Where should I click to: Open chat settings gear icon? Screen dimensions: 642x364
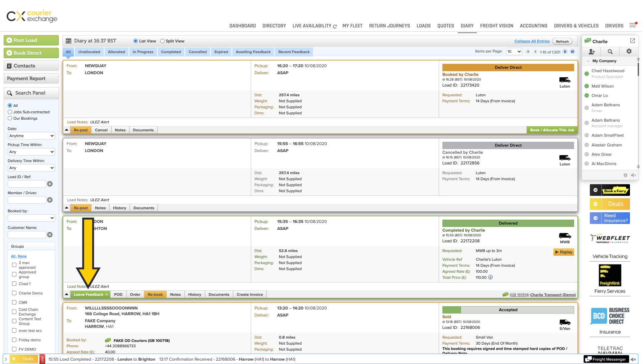pos(629,51)
